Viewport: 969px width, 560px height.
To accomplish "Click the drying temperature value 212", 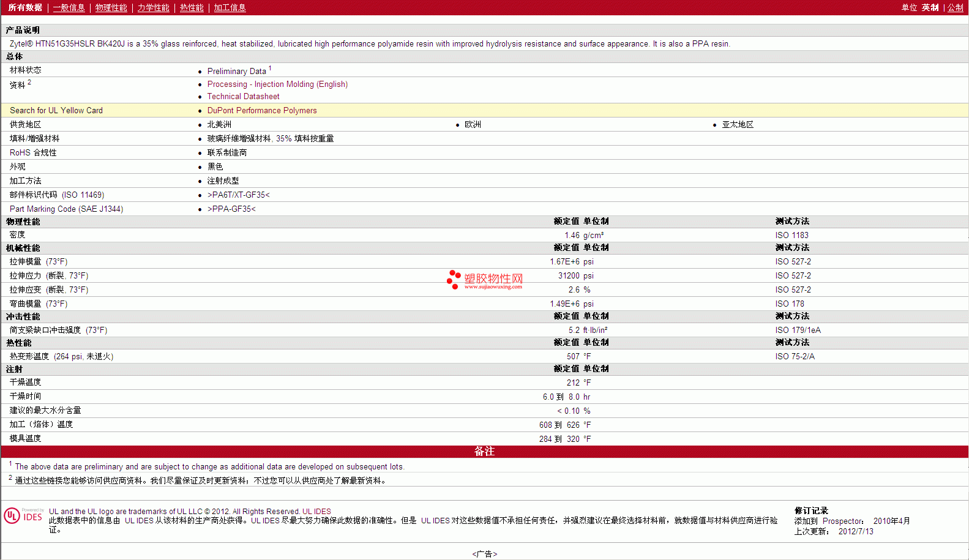I will 573,383.
